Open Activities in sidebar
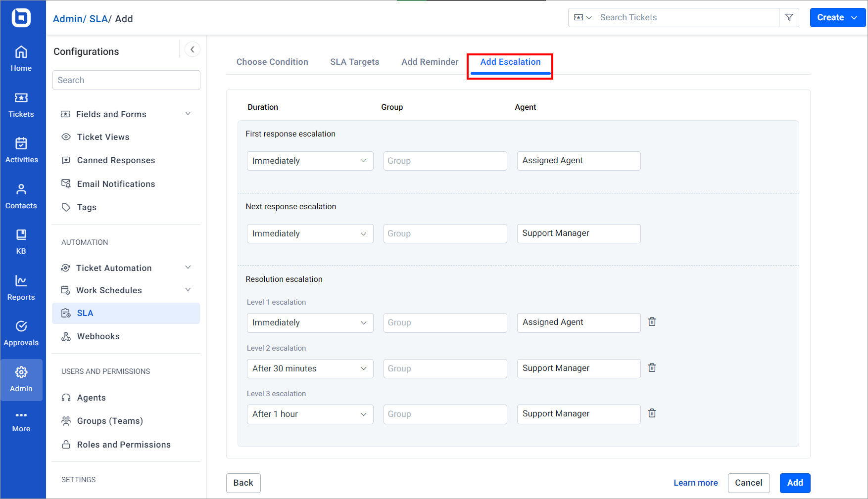This screenshot has width=868, height=499. click(21, 150)
